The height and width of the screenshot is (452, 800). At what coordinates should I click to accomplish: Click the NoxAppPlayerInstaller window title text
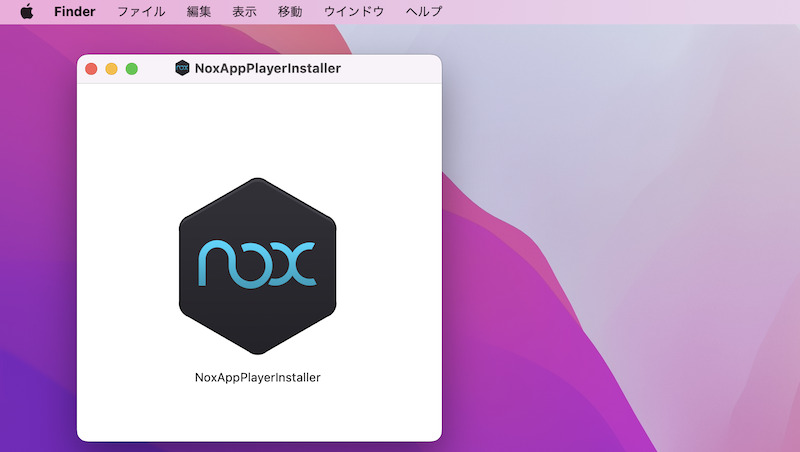(267, 69)
